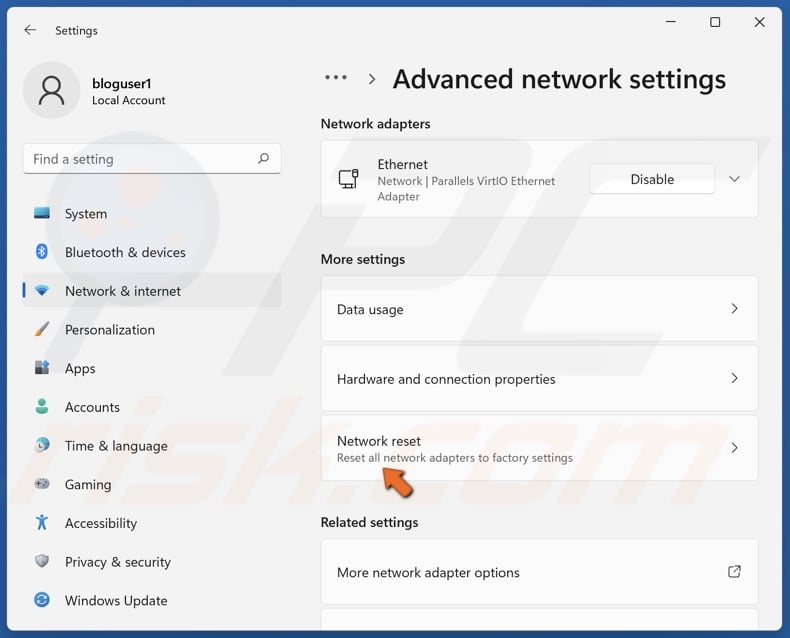Image resolution: width=790 pixels, height=638 pixels.
Task: Open Accounts settings category
Action: (152, 407)
